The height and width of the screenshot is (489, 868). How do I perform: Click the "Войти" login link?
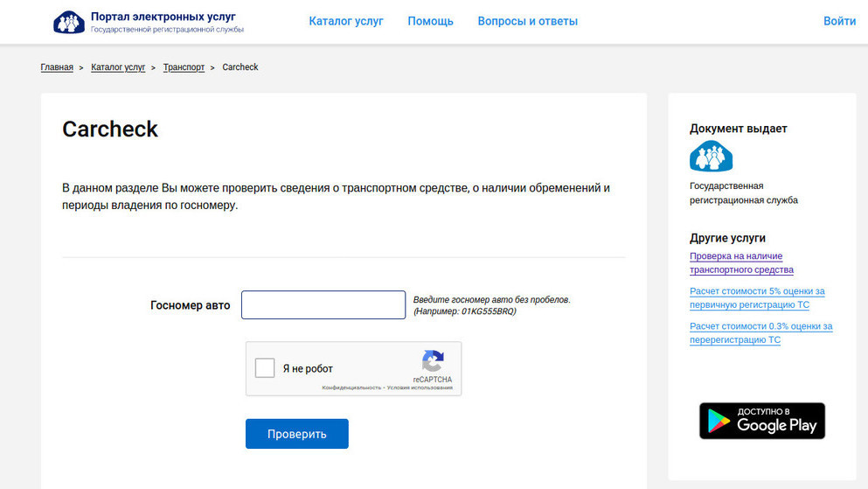pos(839,21)
